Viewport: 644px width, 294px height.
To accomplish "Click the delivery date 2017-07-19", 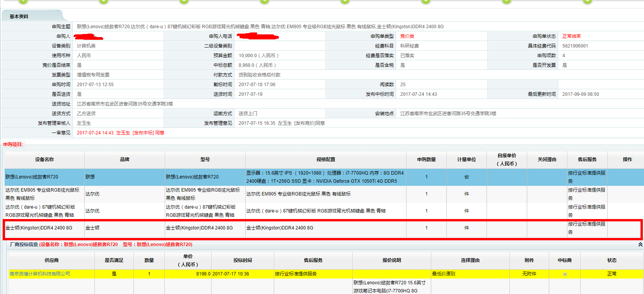I will tap(251, 94).
